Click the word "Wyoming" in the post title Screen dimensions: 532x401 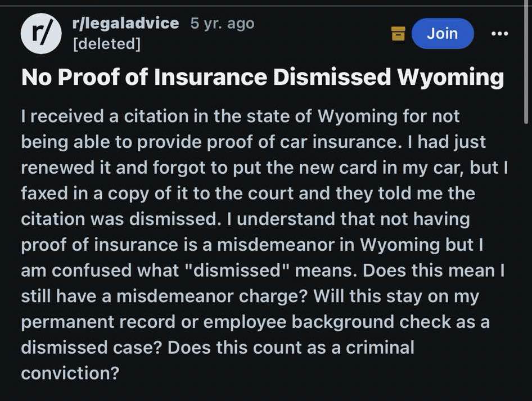450,78
